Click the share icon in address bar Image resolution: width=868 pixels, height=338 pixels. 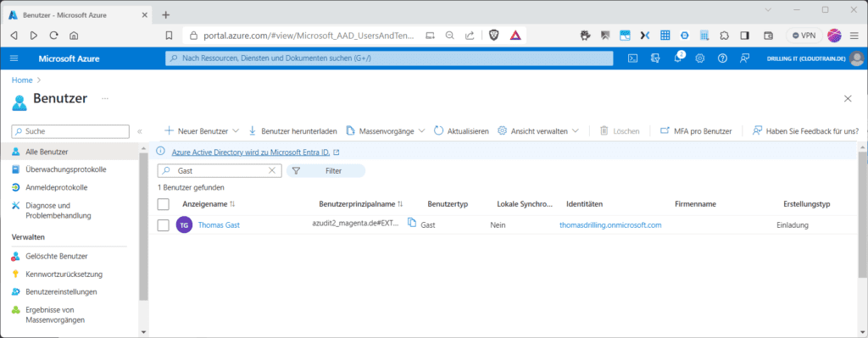470,36
